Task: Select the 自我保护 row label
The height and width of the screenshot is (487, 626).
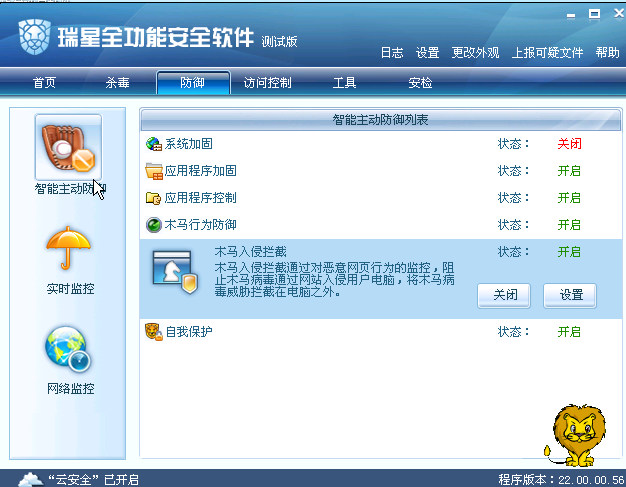Action: 189,332
